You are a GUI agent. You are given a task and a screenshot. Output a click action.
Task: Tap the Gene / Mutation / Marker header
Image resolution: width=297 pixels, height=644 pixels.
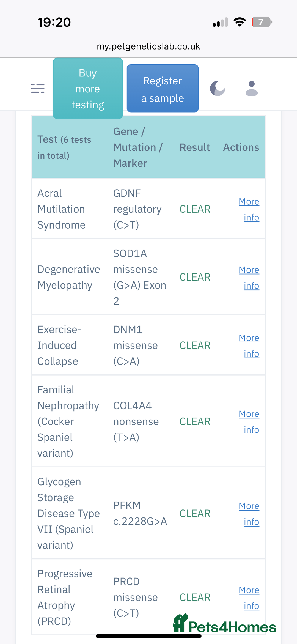pyautogui.click(x=137, y=147)
